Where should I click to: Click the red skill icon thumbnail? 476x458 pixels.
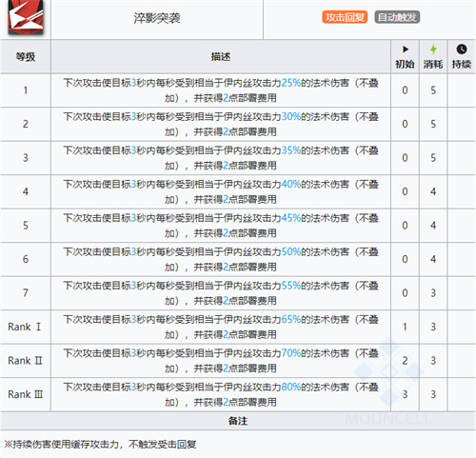point(26,17)
